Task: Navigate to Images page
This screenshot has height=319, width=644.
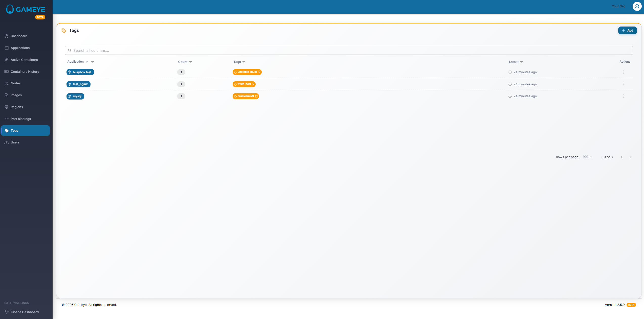Action: pyautogui.click(x=16, y=95)
